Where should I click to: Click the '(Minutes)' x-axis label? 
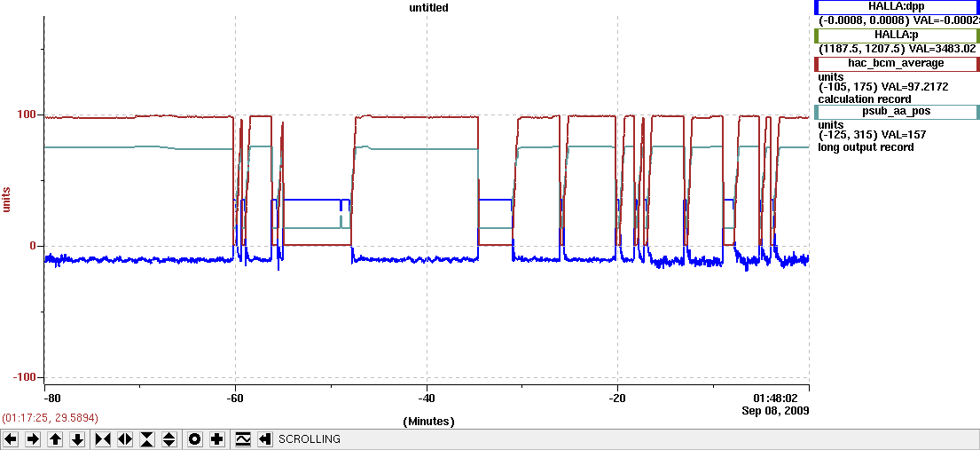[428, 422]
